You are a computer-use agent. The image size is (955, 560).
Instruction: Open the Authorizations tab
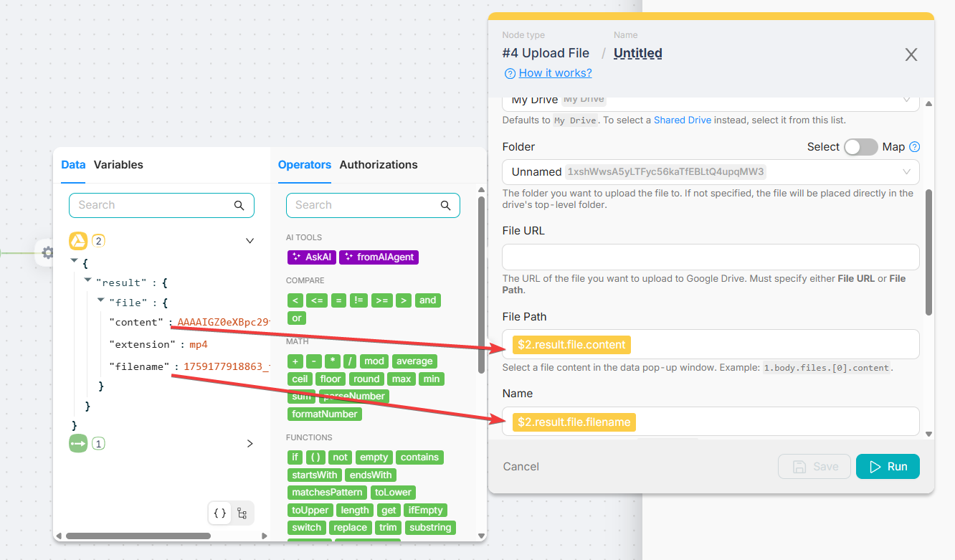click(378, 164)
